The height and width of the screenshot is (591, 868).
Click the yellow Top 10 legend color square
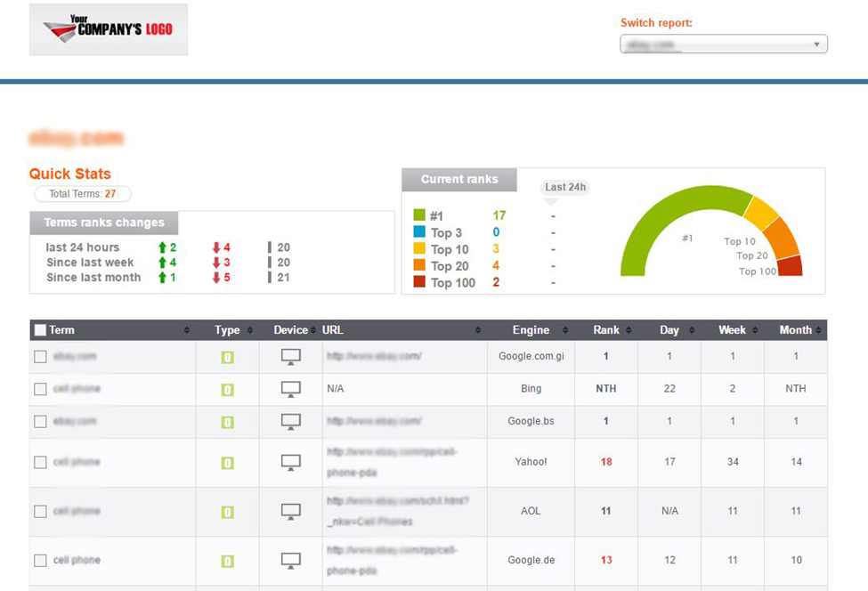419,248
